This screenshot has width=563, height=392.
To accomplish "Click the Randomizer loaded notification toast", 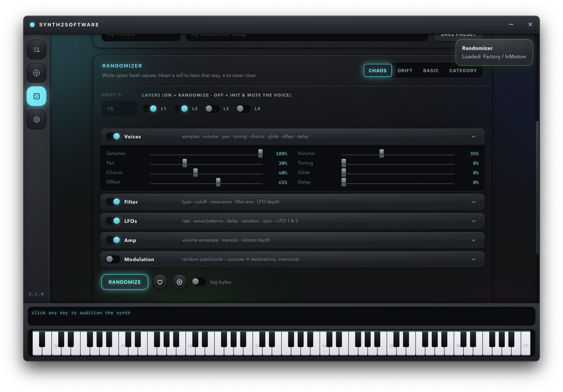I will (x=494, y=53).
